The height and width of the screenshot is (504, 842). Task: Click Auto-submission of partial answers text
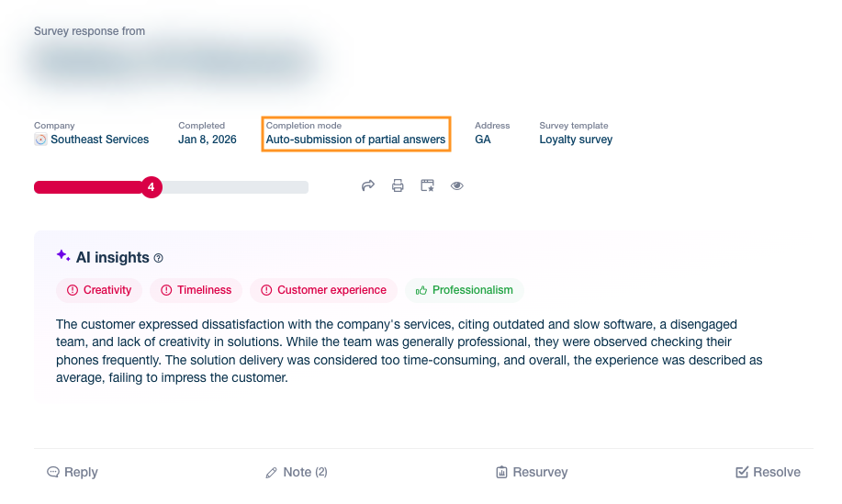(x=355, y=140)
